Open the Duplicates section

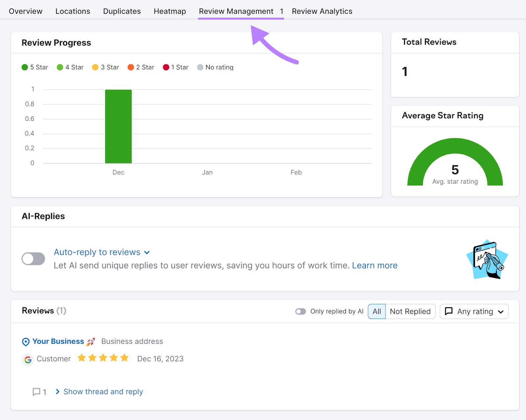tap(122, 11)
